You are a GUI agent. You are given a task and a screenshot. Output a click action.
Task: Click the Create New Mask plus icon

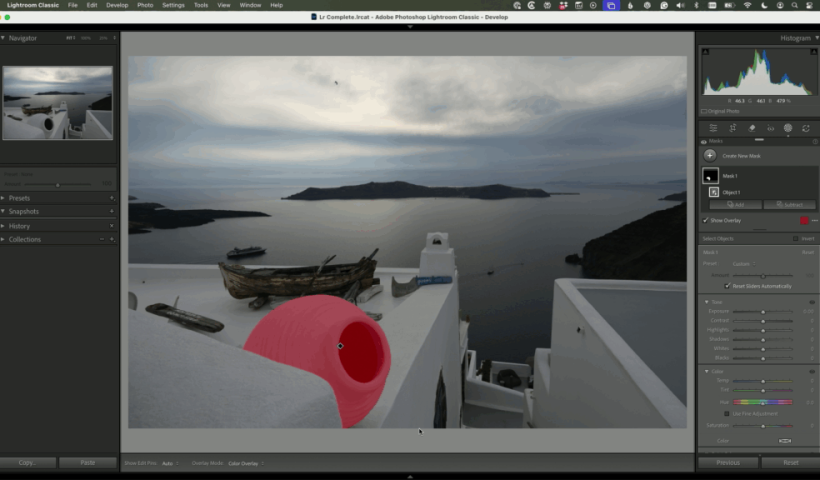[710, 155]
